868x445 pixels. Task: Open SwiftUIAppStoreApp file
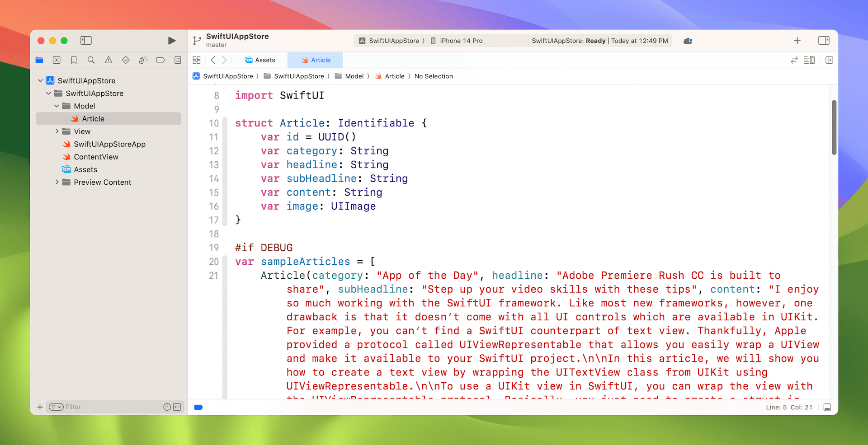[x=108, y=144]
